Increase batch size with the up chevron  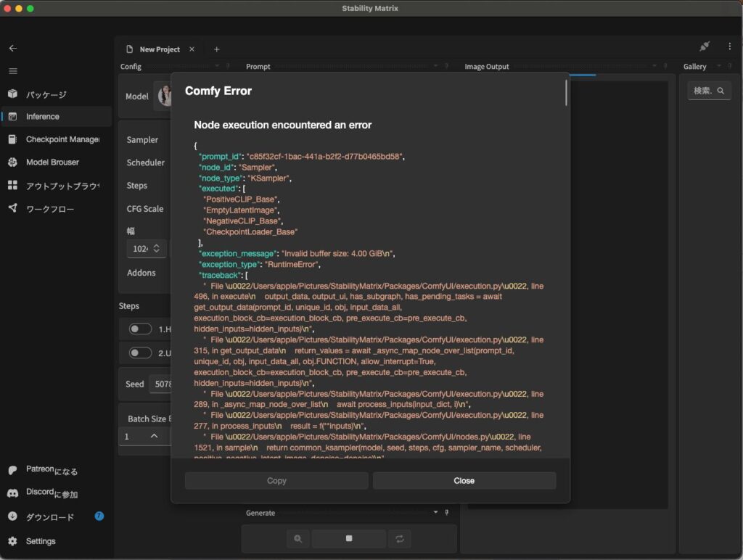point(154,436)
